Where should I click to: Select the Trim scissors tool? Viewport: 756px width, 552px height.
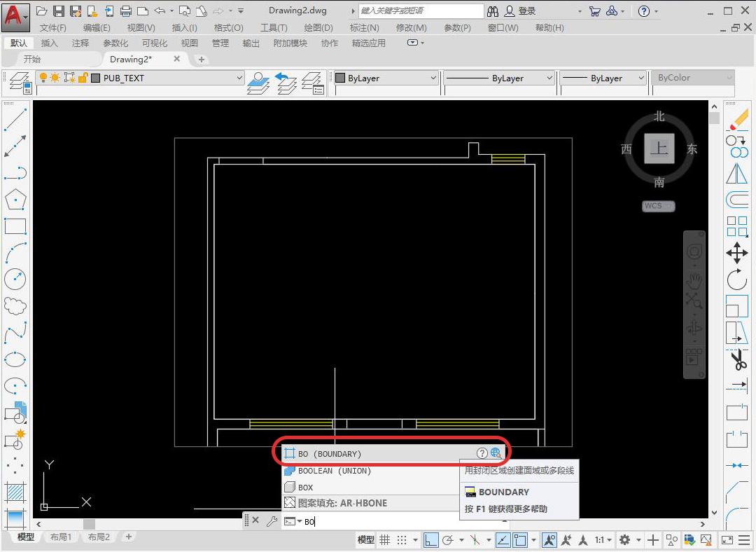pos(737,359)
